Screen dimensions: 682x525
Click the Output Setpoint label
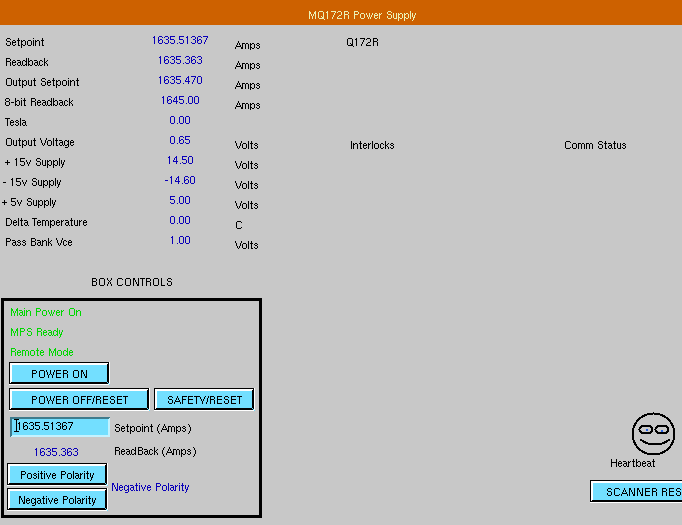click(x=42, y=82)
